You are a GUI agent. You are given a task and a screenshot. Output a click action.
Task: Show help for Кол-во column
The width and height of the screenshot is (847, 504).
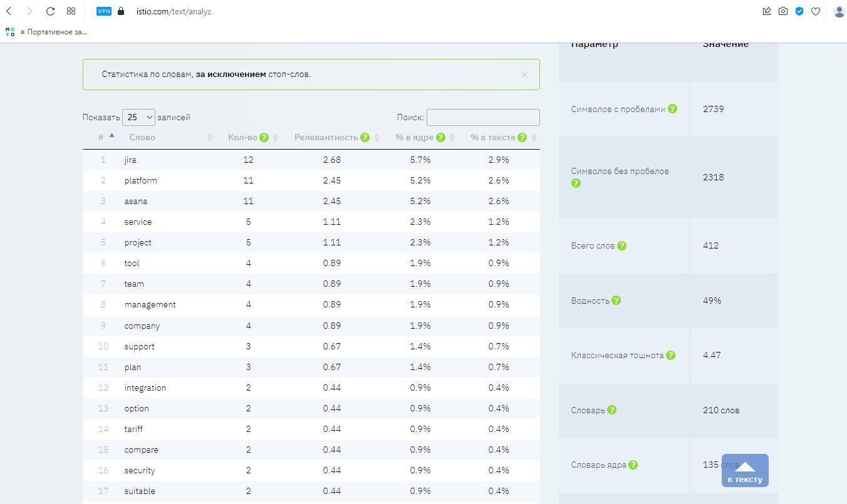(x=264, y=137)
